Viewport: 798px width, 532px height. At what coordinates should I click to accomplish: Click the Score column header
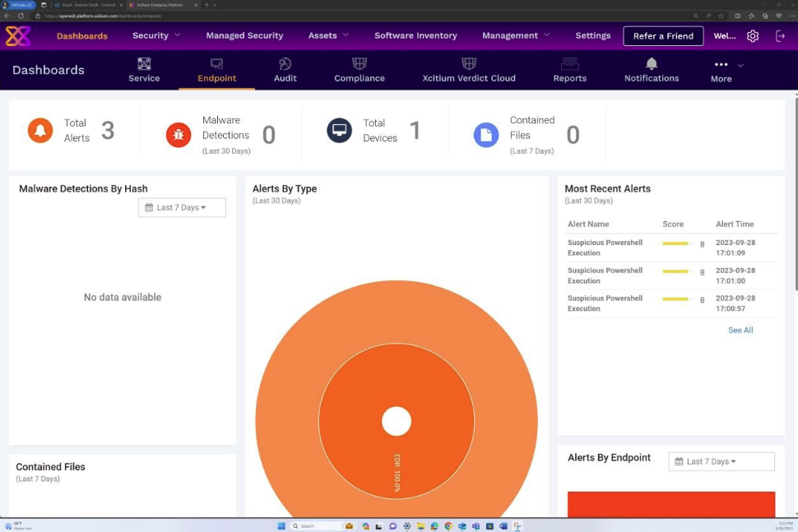[673, 224]
